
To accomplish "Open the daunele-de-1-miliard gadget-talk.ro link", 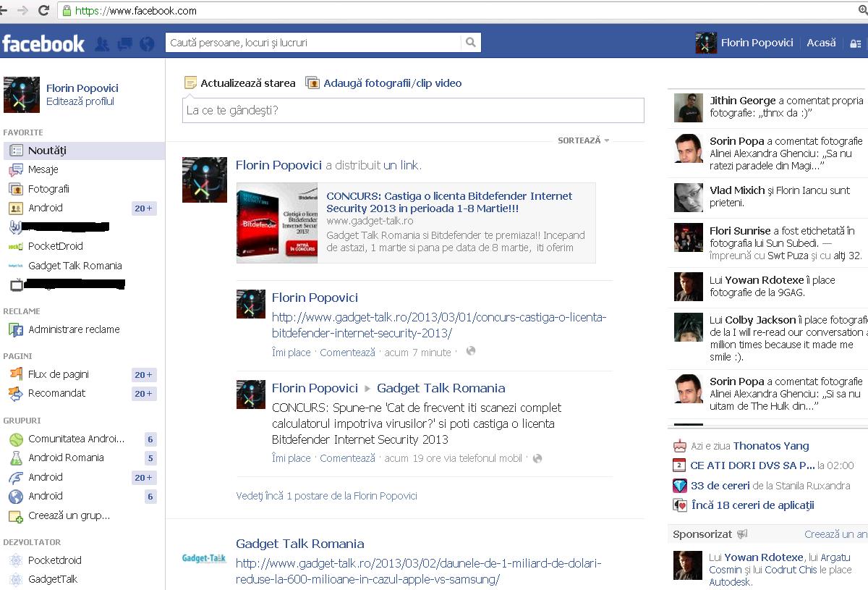I will (x=419, y=571).
